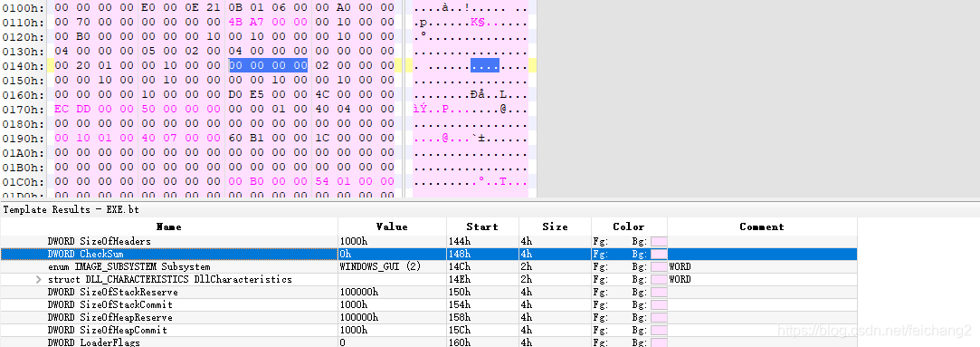Click background color swatch of SizeOfHeapCommit row
The image size is (980, 347).
(x=659, y=330)
